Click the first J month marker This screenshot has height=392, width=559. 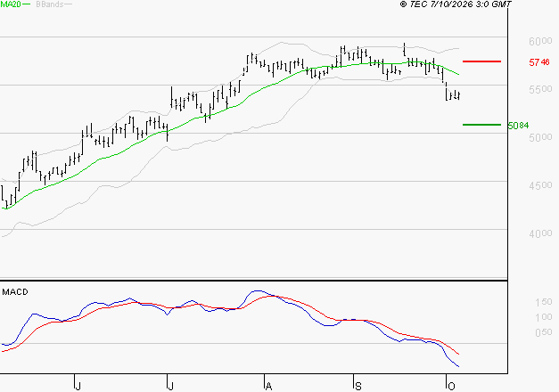[x=78, y=386]
